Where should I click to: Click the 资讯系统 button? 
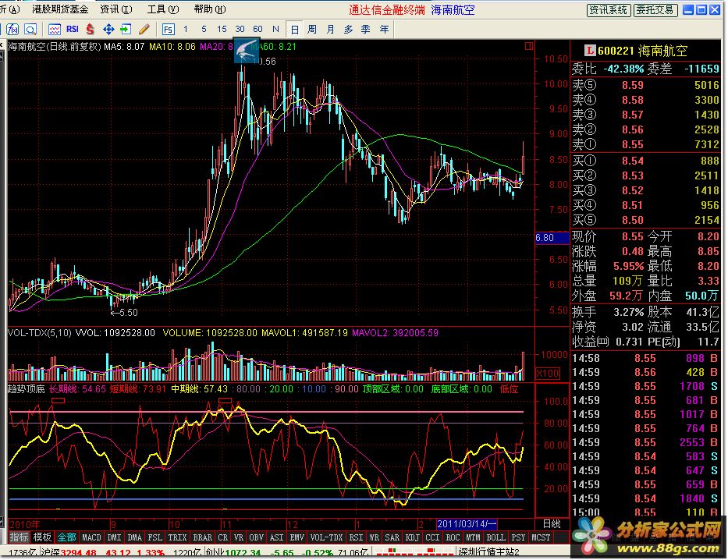pyautogui.click(x=608, y=9)
